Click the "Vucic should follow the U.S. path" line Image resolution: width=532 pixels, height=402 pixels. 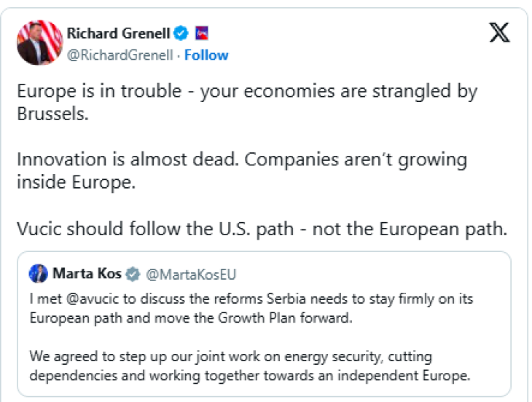[261, 228]
